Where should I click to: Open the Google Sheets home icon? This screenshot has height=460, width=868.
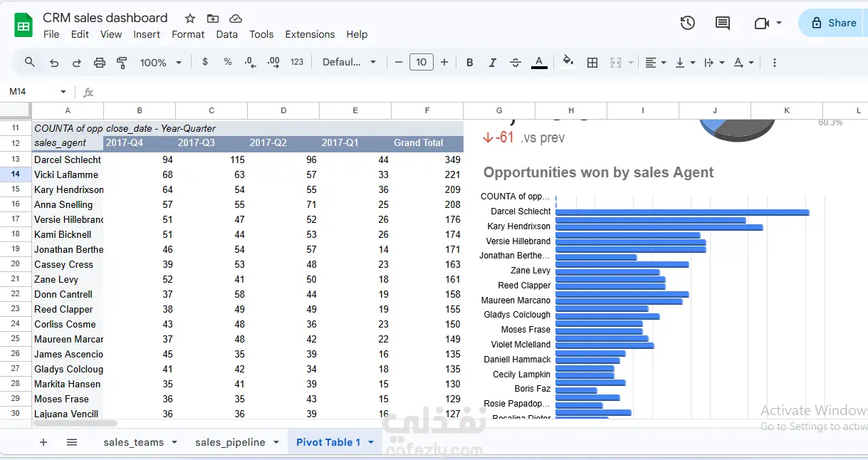coord(23,26)
